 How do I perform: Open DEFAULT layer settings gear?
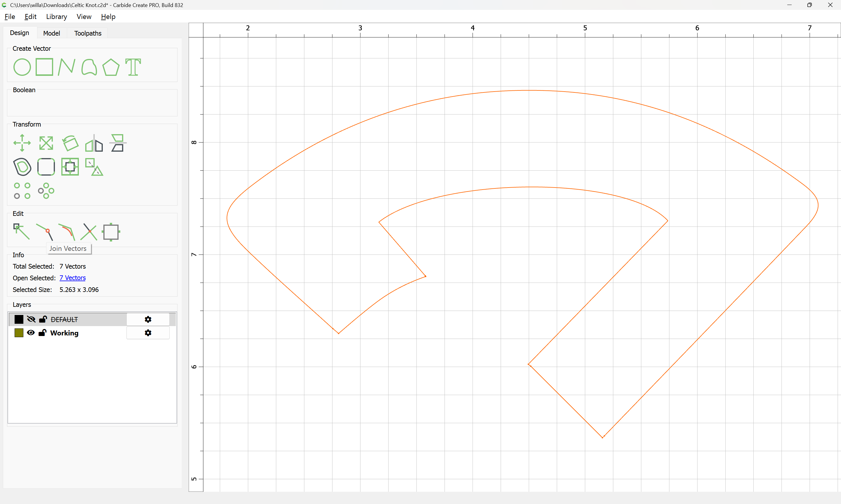[x=148, y=319]
